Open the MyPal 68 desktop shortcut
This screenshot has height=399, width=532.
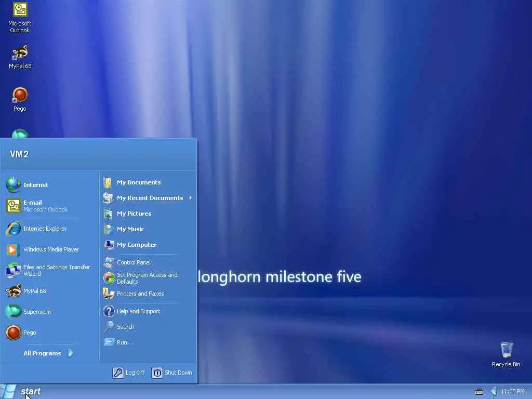pos(20,57)
